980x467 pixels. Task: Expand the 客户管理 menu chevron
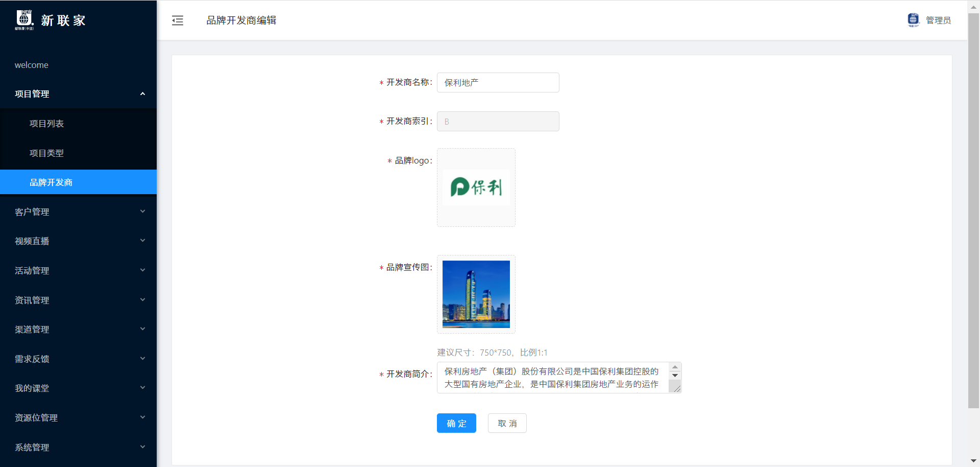(x=143, y=212)
